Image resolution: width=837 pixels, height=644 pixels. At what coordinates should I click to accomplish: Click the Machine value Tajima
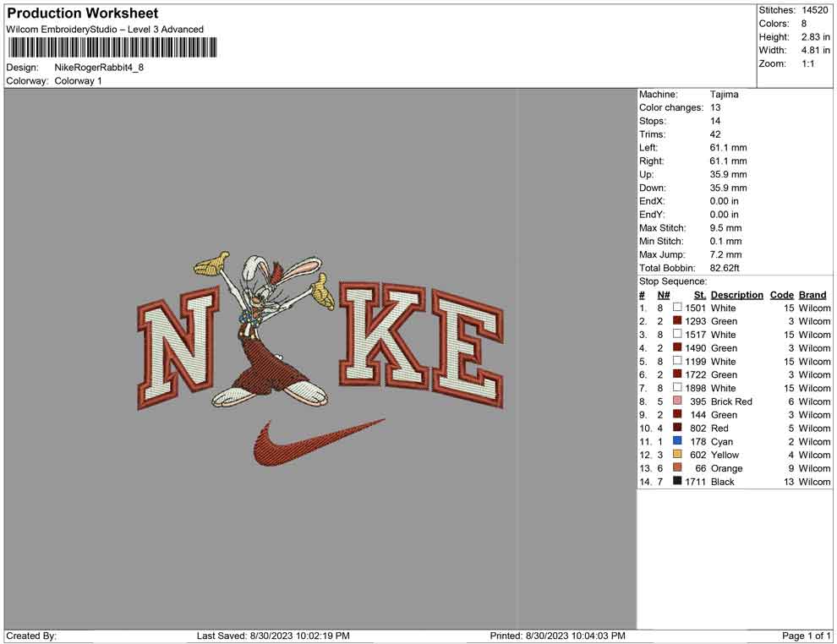[724, 95]
